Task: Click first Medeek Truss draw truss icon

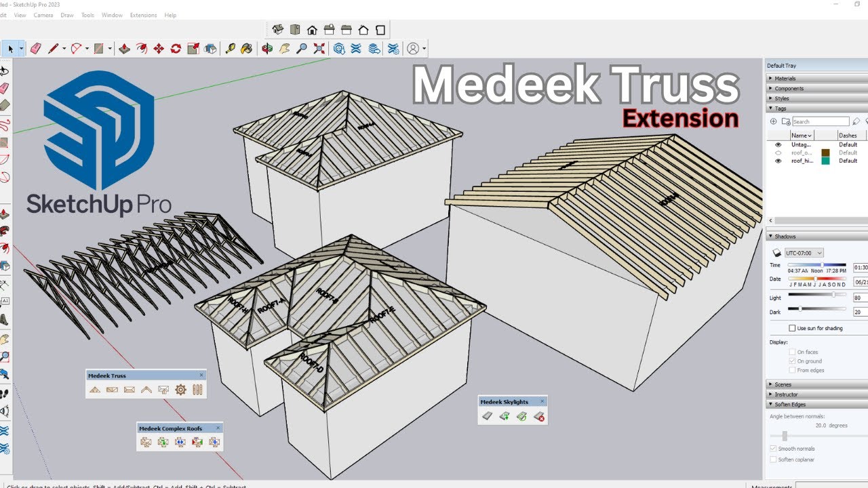Action: tap(95, 390)
